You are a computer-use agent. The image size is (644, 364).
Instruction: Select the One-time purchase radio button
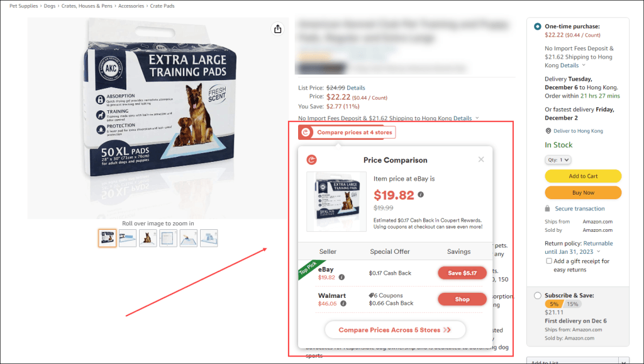pyautogui.click(x=537, y=26)
